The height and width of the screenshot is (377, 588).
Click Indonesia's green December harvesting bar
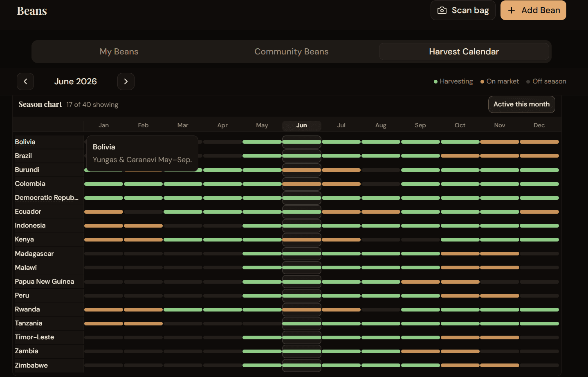(539, 226)
